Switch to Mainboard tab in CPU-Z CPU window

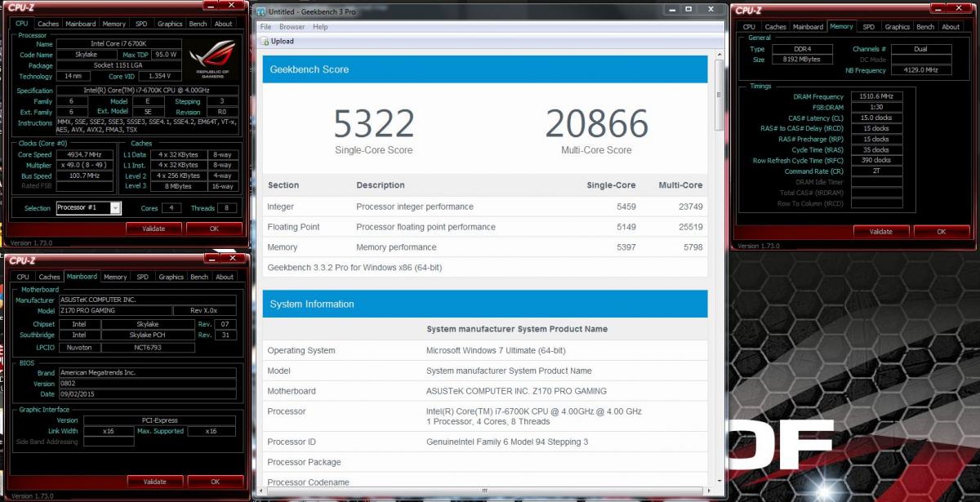(x=80, y=24)
